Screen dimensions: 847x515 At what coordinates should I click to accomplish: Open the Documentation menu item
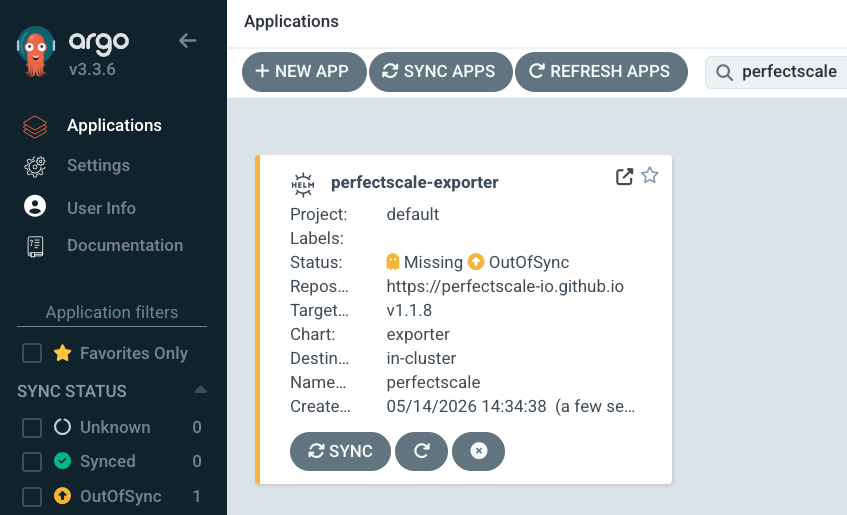pos(125,245)
